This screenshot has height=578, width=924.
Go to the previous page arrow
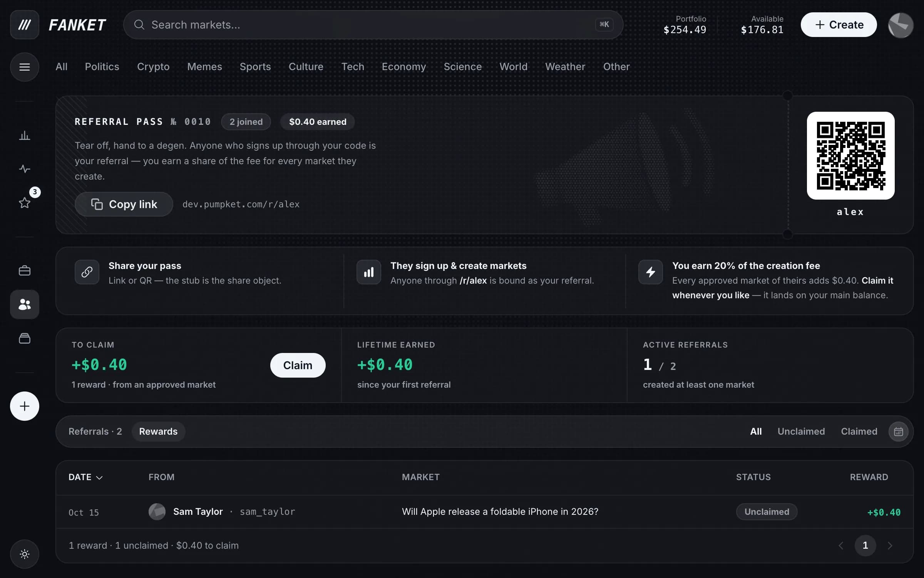click(x=841, y=546)
